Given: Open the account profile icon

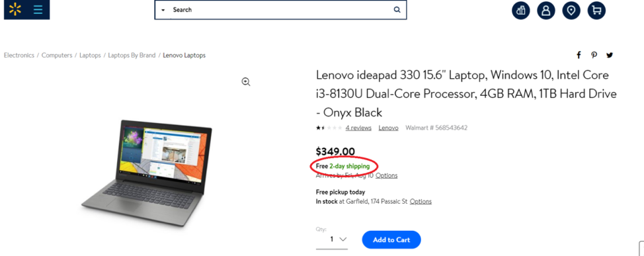Looking at the screenshot, I should [x=546, y=11].
